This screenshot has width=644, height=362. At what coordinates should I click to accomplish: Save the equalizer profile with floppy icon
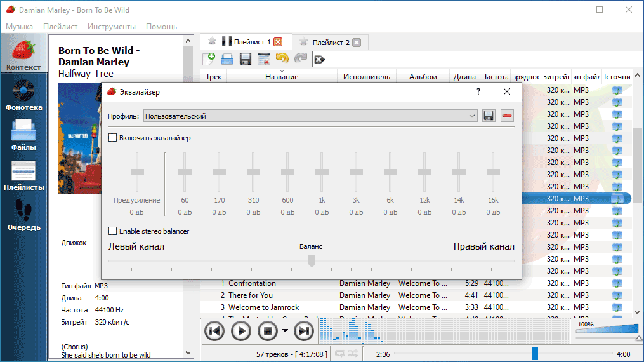click(489, 116)
